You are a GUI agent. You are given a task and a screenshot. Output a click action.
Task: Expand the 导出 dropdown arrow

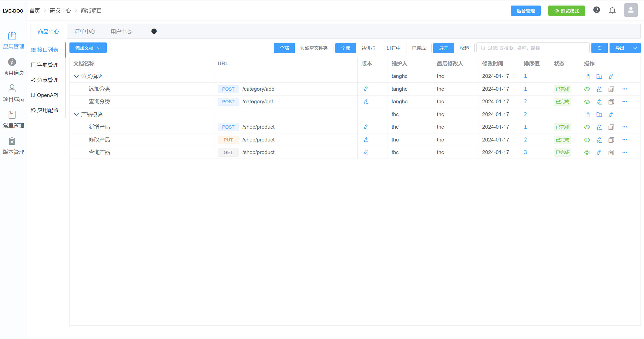pos(635,48)
